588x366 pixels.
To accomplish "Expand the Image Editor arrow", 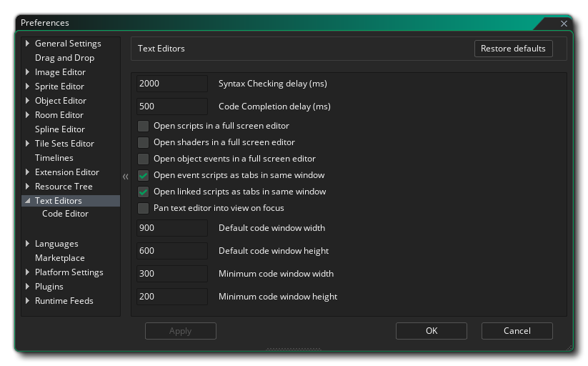I will (28, 72).
